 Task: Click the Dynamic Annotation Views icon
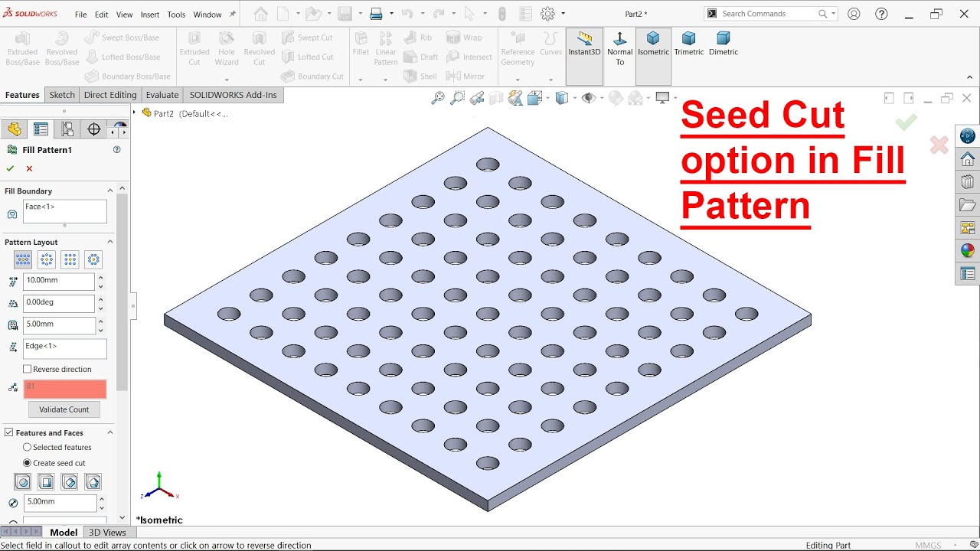515,98
